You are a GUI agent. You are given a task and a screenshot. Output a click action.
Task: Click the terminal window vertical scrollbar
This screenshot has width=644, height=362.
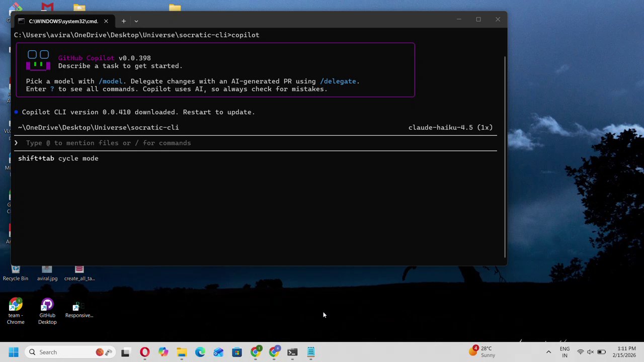coord(505,156)
